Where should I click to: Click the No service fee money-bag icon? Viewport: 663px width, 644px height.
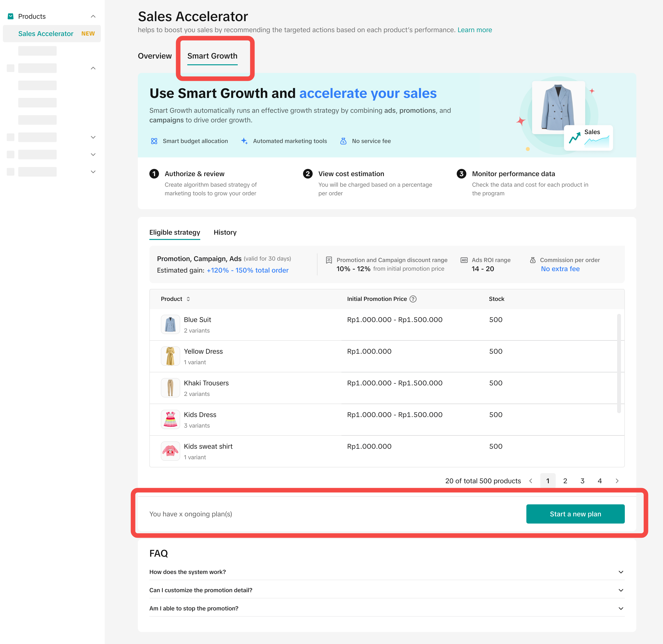coord(343,141)
